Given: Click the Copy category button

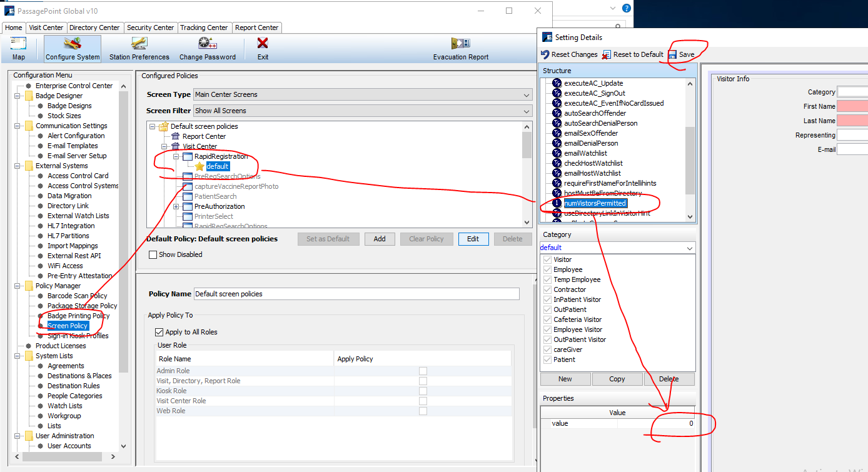Looking at the screenshot, I should 617,379.
